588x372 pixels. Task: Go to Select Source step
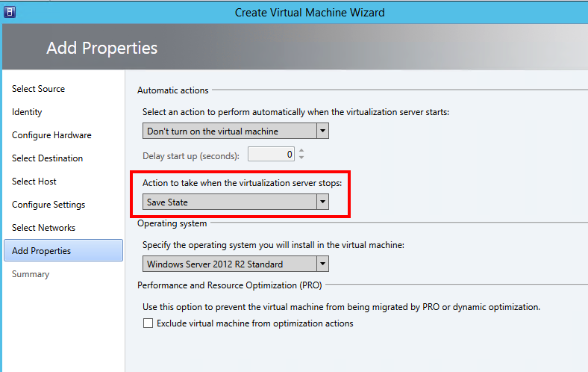pyautogui.click(x=38, y=89)
